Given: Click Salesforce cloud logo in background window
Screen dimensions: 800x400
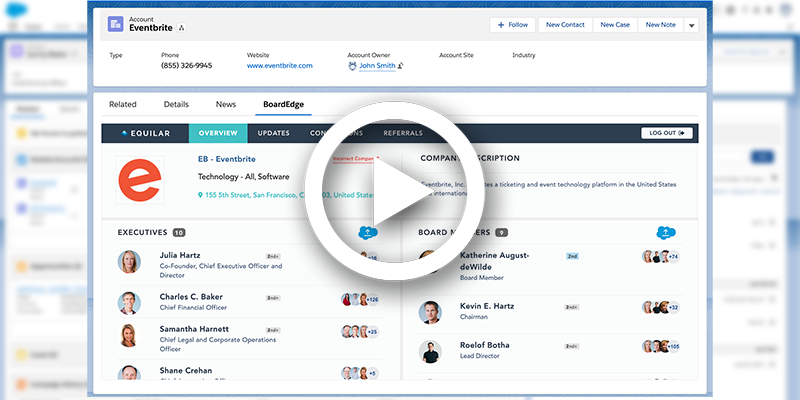Looking at the screenshot, I should tap(15, 9).
